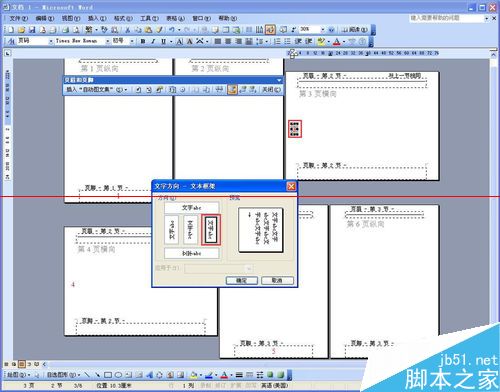
Task: Click the Line Style icon on the Drawing toolbar
Action: tap(239, 375)
